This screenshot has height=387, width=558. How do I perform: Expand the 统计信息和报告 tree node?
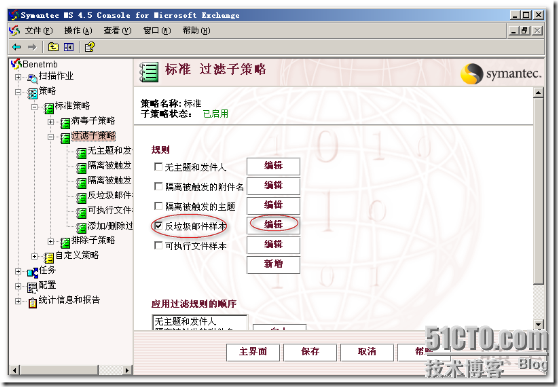pyautogui.click(x=18, y=302)
